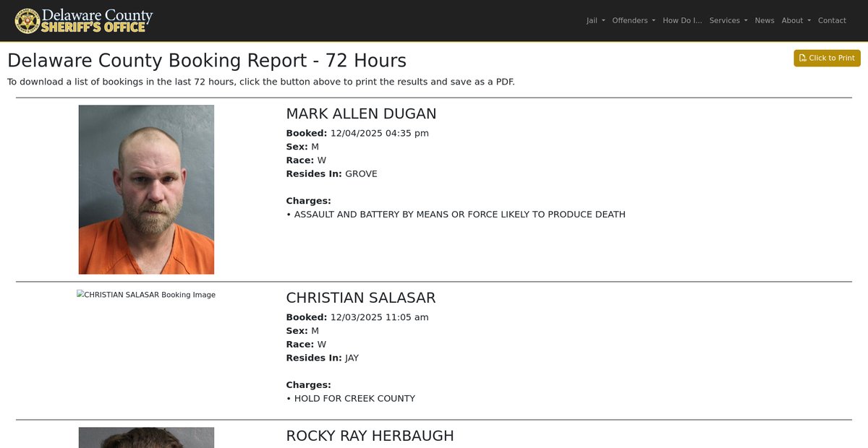Screen dimensions: 868x448
Task: Click booked date 12/04/2025 04:35 pm
Action: click(380, 133)
